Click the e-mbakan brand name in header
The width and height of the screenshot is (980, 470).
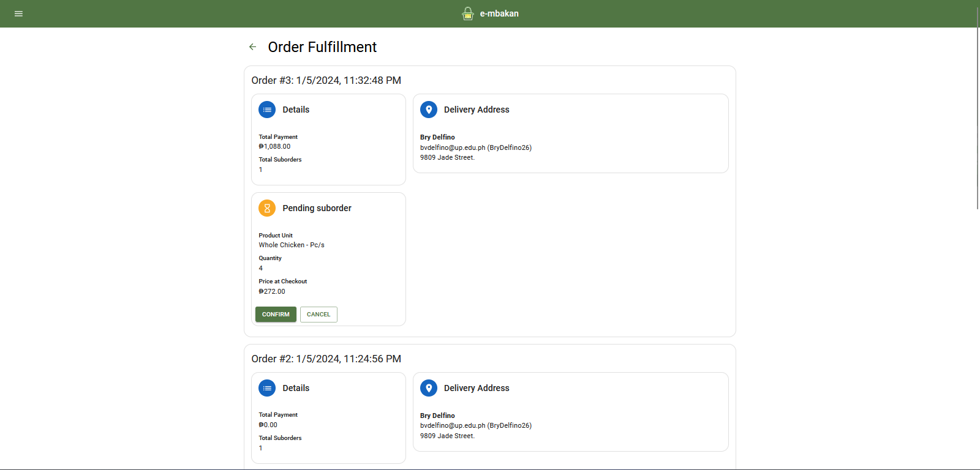(x=499, y=13)
